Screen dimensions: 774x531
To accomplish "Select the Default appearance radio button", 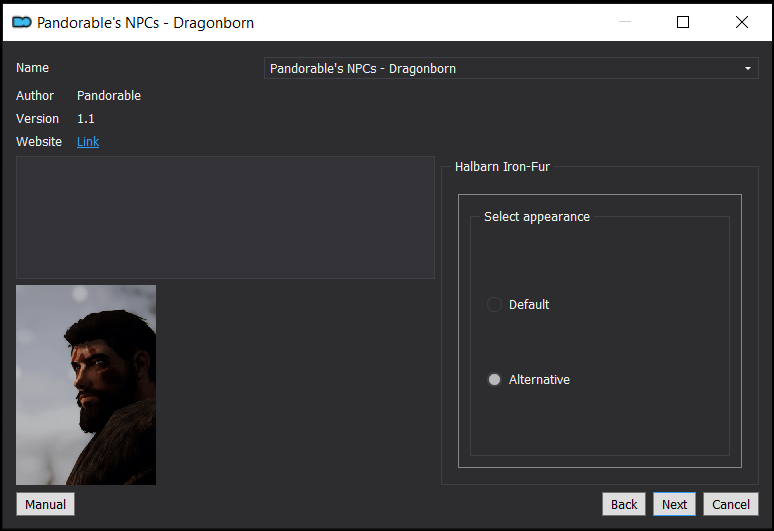I will [x=494, y=304].
